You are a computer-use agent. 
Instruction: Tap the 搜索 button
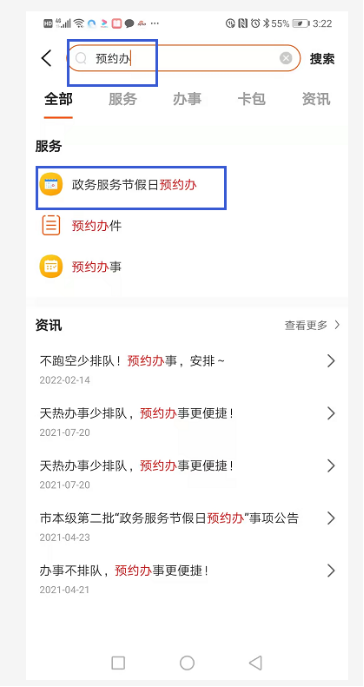(322, 59)
